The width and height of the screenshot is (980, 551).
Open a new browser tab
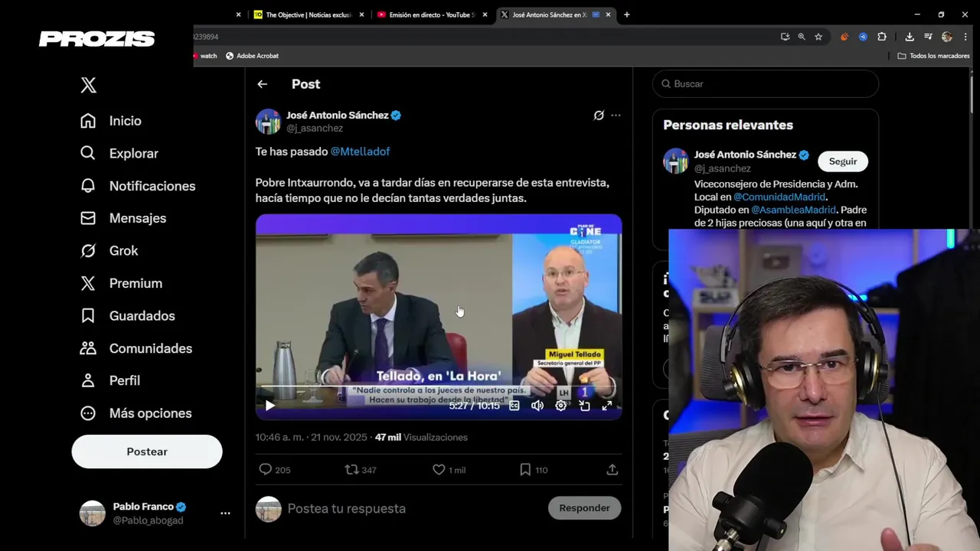click(x=627, y=15)
